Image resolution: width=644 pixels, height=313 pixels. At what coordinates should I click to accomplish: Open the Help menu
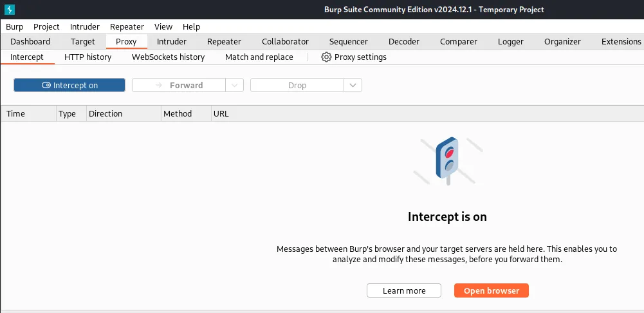click(191, 27)
